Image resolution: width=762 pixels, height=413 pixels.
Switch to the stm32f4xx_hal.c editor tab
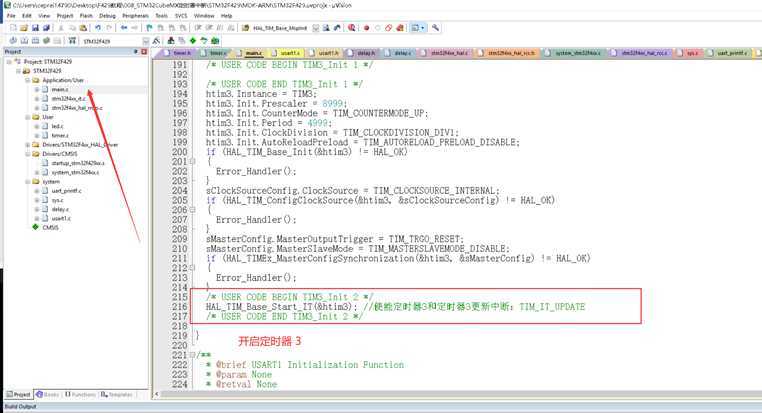coord(446,52)
